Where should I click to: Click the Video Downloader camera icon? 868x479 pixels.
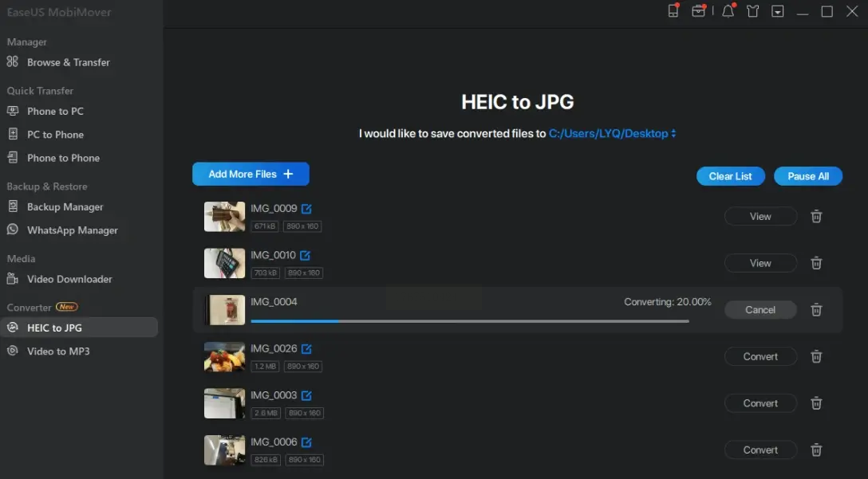point(12,279)
